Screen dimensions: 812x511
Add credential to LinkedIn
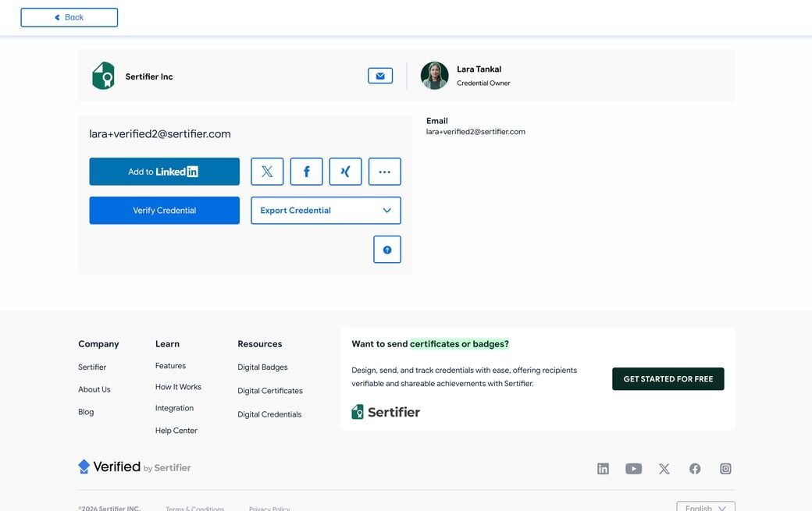click(x=164, y=172)
